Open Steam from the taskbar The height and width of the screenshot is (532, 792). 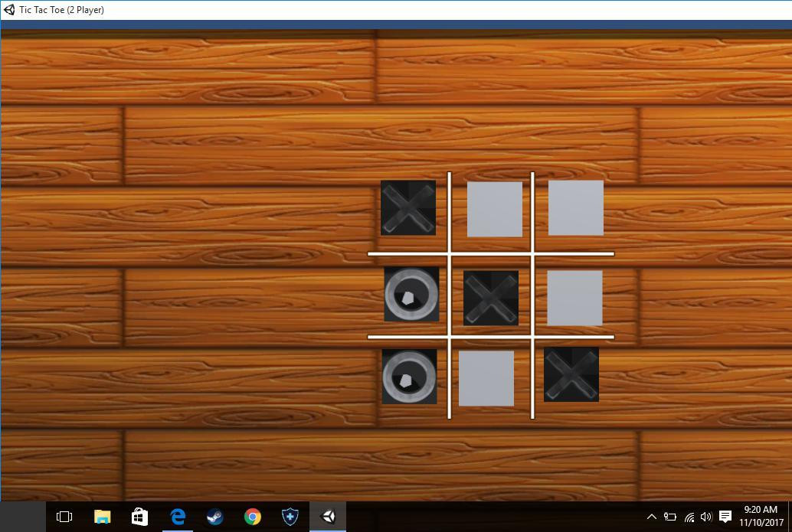point(215,517)
